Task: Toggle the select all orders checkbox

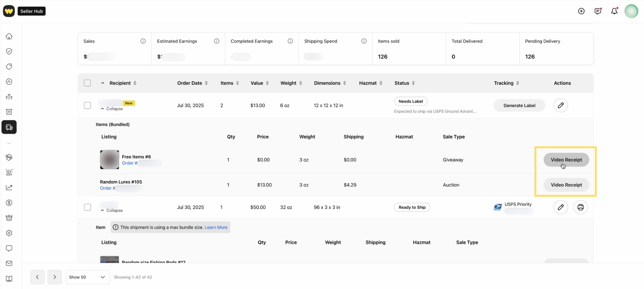Action: coord(87,83)
